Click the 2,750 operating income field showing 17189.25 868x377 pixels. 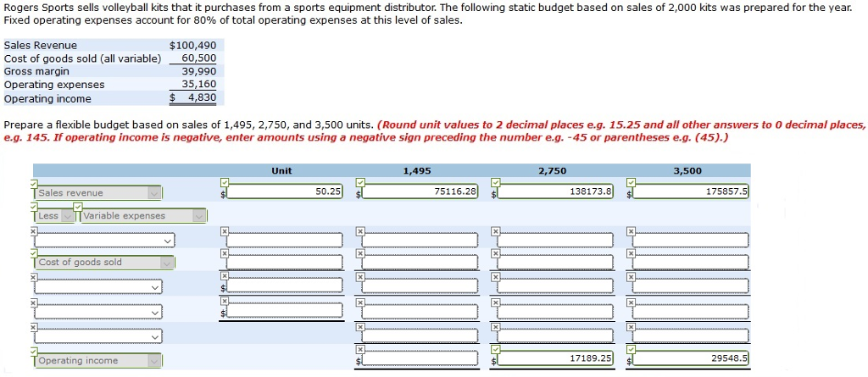555,358
